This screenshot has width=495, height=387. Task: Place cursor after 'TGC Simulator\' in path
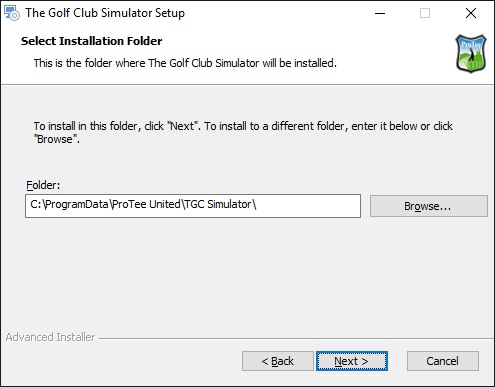(x=258, y=204)
